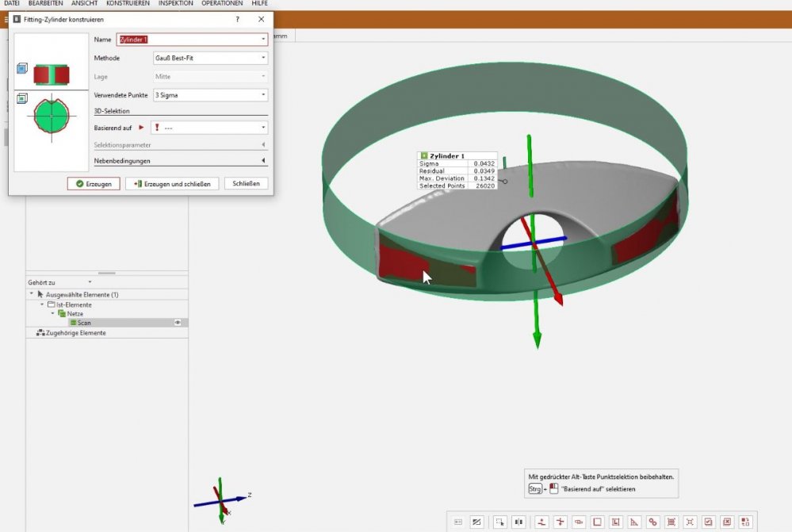This screenshot has width=792, height=532.
Task: Open the Methode dropdown showing Gauß Best-Fit
Action: pos(209,58)
